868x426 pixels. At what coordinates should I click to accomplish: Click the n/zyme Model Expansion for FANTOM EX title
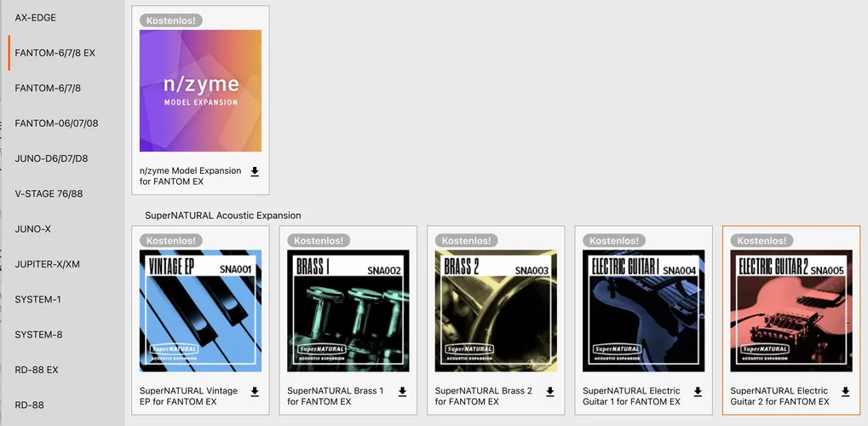[x=191, y=176]
